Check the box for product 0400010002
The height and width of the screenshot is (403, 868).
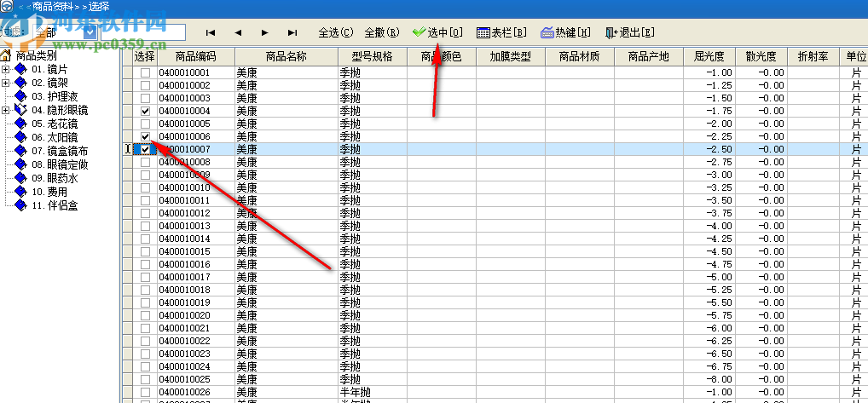click(145, 85)
